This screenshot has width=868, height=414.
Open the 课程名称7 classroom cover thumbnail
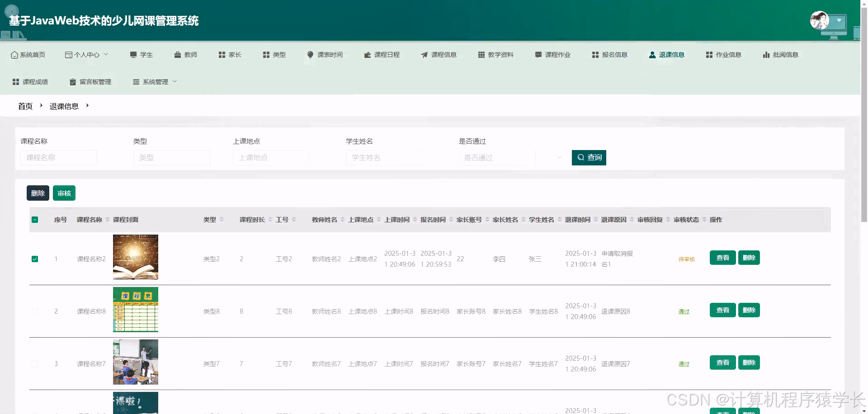[136, 362]
